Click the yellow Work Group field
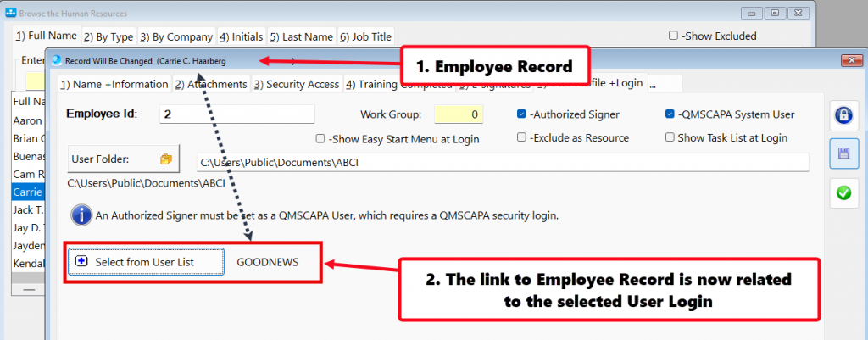This screenshot has width=868, height=340. point(459,114)
